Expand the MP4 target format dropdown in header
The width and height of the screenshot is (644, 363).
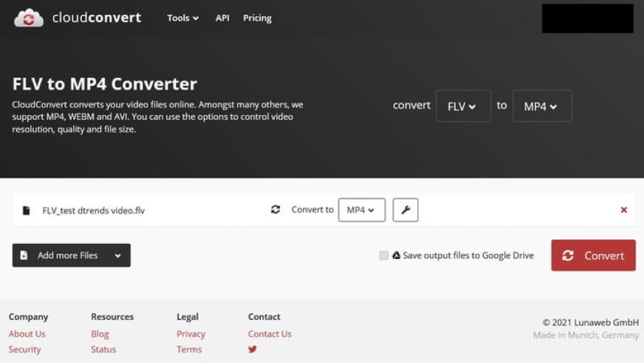tap(542, 106)
